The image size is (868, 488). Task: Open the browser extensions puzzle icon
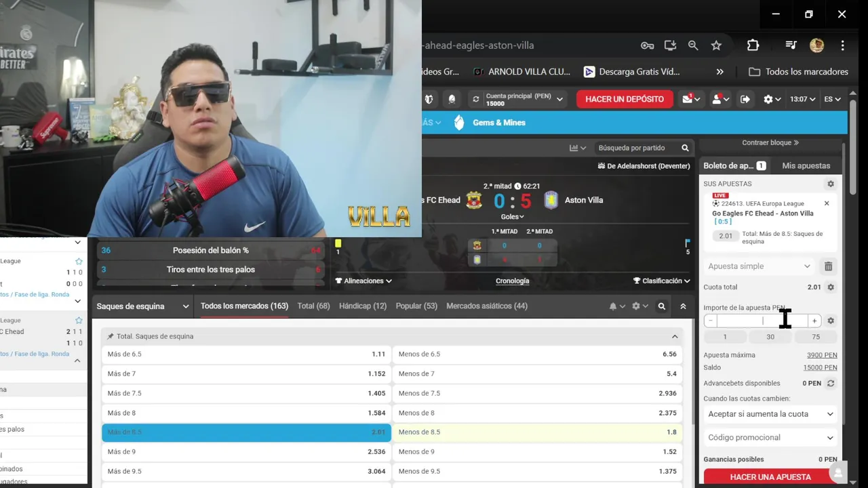click(x=753, y=45)
